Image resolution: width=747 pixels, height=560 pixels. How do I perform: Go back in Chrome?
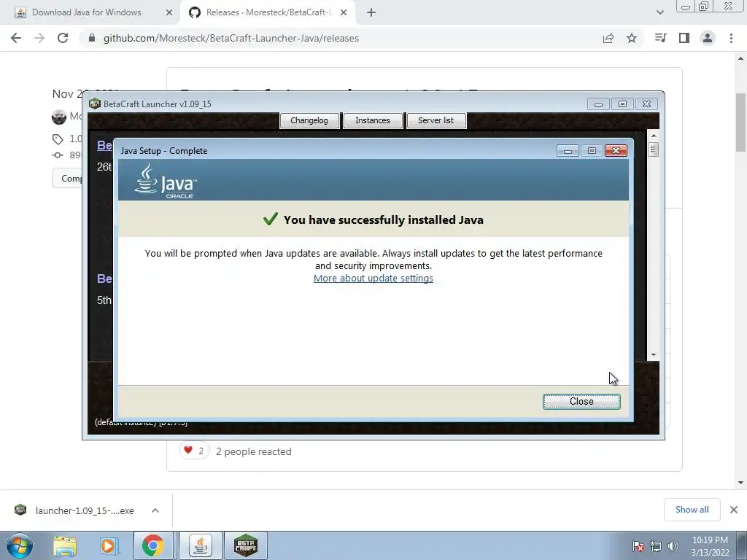(x=16, y=38)
